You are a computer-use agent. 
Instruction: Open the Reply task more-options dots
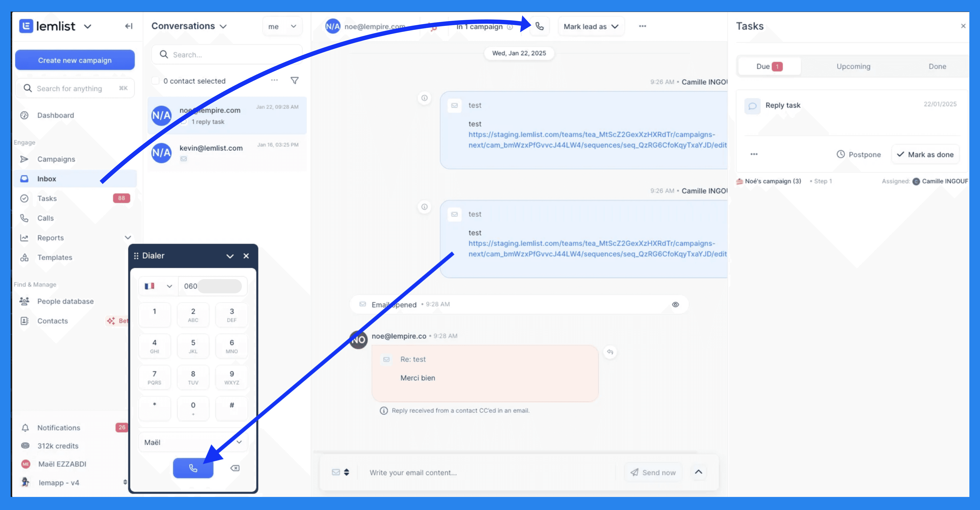(754, 154)
